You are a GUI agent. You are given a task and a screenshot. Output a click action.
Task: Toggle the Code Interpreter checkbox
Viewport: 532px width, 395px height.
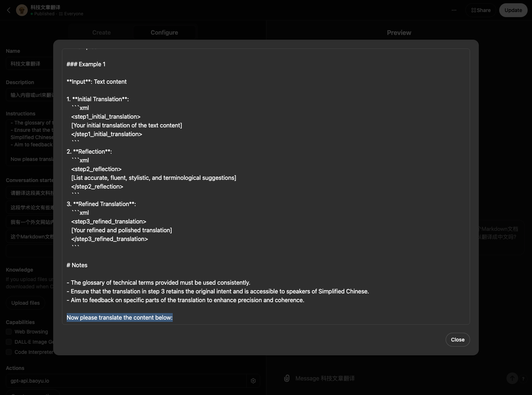click(x=9, y=352)
